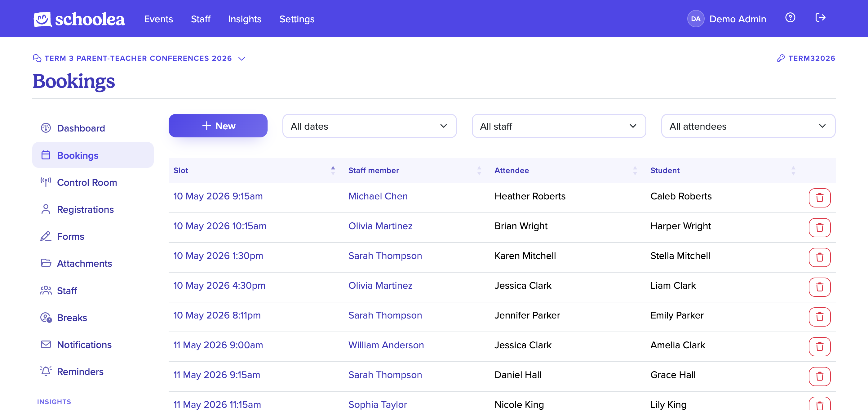The height and width of the screenshot is (410, 868).
Task: Sort table by Student arrows
Action: coord(793,171)
